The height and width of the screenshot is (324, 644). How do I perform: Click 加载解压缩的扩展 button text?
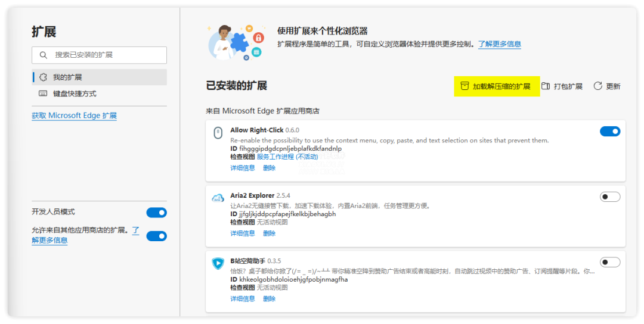[x=501, y=86]
